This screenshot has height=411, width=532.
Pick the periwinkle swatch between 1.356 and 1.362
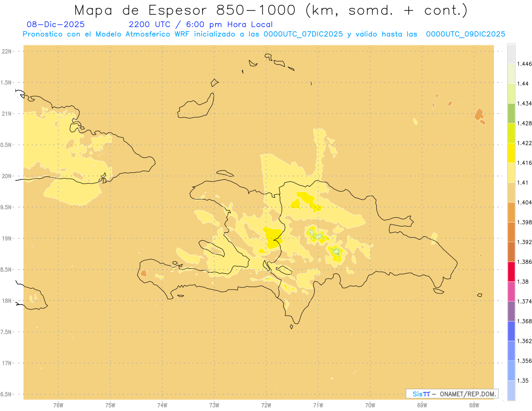pyautogui.click(x=511, y=351)
